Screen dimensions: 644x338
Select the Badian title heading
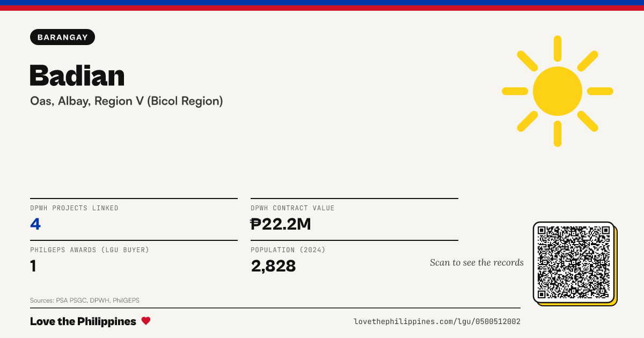[77, 75]
